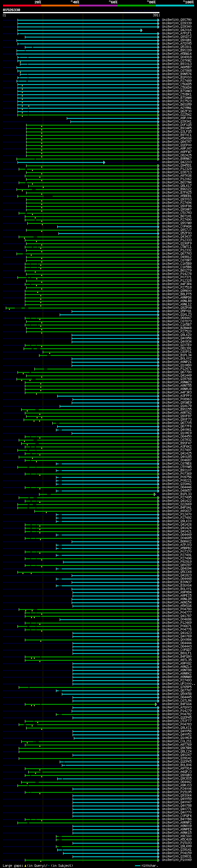
Task: Select label UniRef100_P12471
Action: (177, 369)
